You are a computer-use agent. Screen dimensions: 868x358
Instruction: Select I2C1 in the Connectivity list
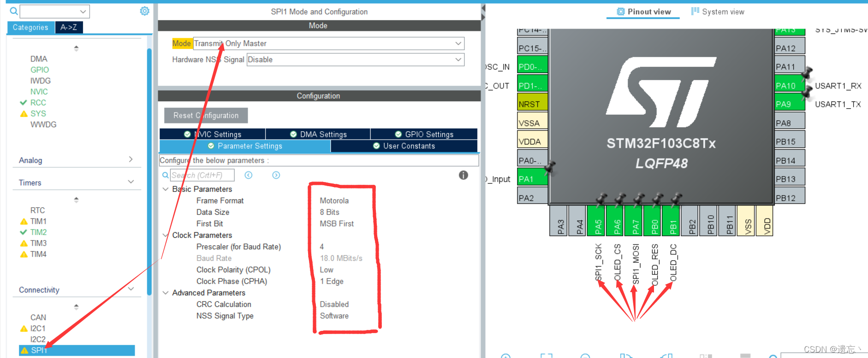pyautogui.click(x=38, y=329)
